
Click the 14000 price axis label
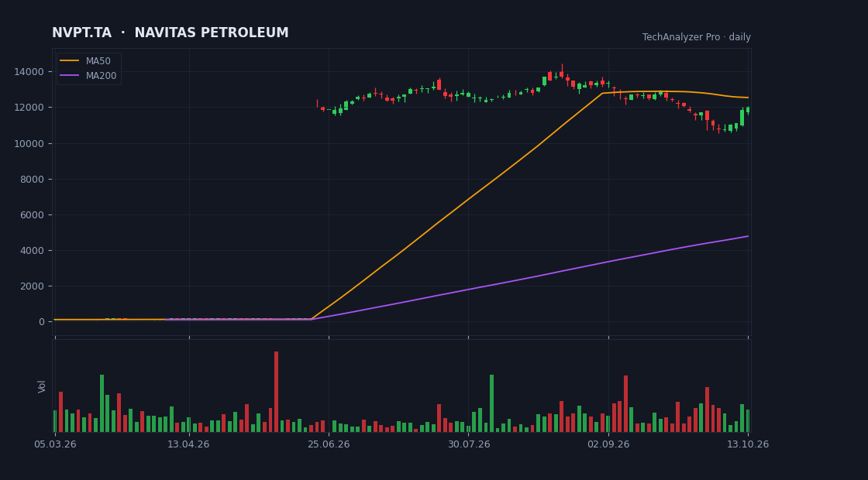coord(29,72)
